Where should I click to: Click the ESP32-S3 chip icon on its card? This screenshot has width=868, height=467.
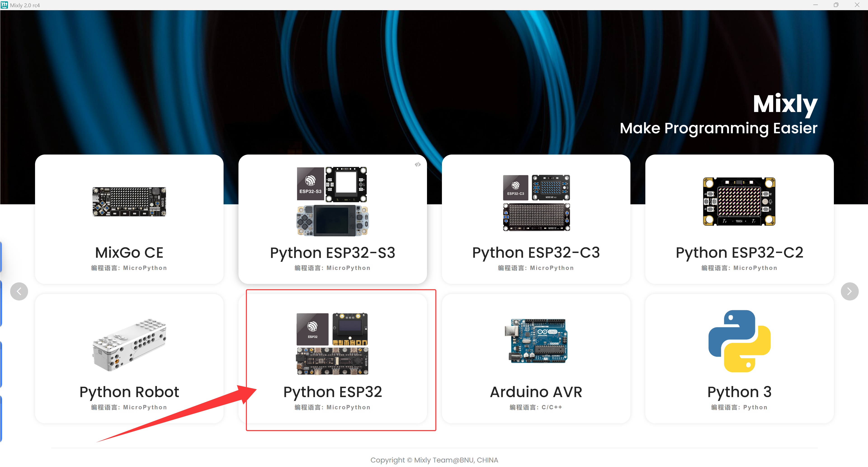pos(310,183)
